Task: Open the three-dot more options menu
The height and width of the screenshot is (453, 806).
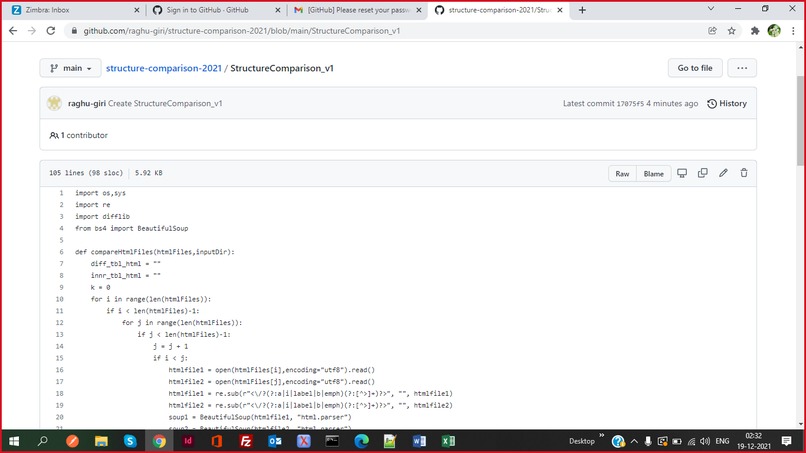Action: pos(742,68)
